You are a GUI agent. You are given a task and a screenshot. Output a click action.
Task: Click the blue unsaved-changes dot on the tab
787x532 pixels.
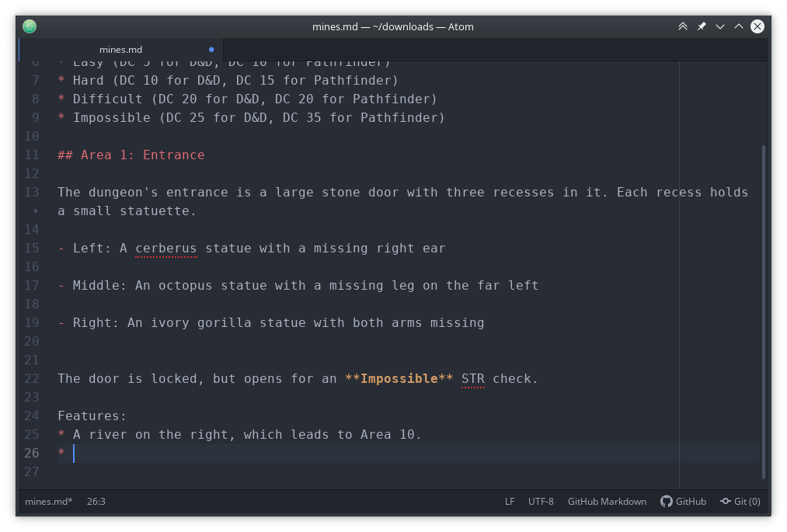[211, 49]
